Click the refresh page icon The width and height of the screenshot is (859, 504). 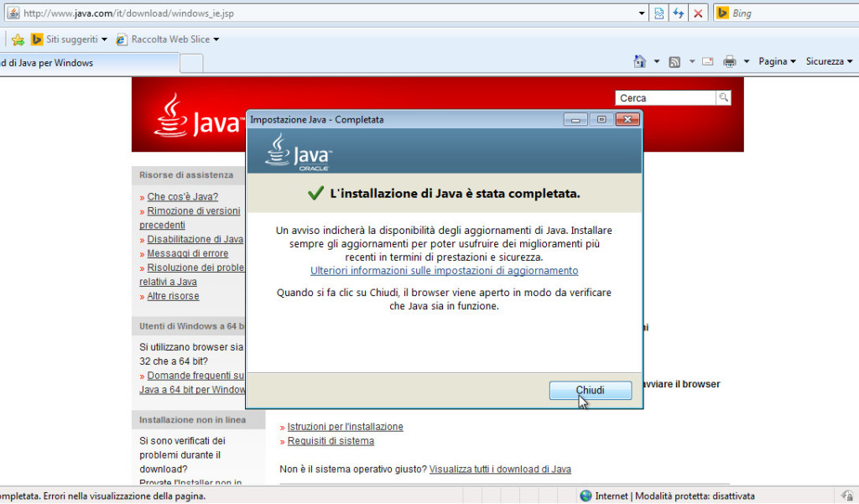[x=678, y=13]
